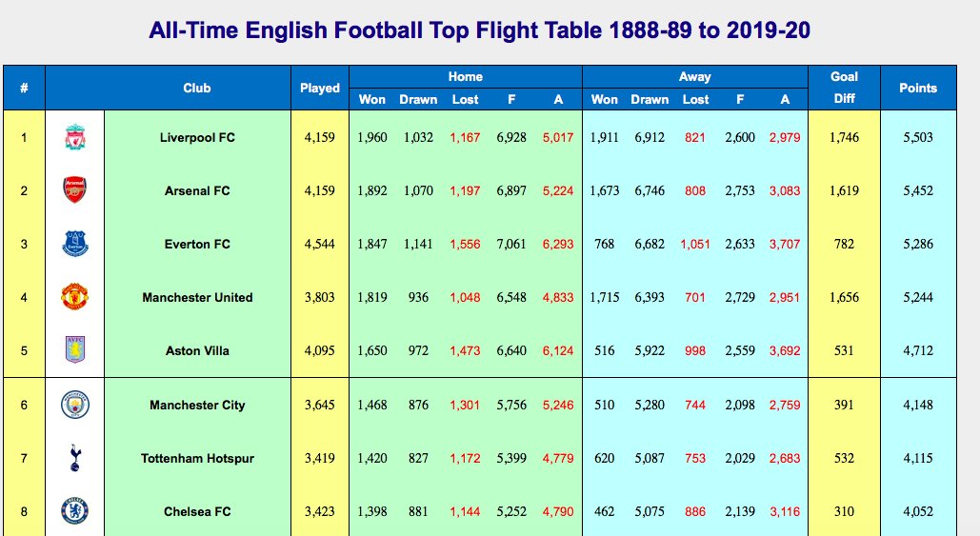
Task: Click the Away group header
Action: click(x=695, y=76)
